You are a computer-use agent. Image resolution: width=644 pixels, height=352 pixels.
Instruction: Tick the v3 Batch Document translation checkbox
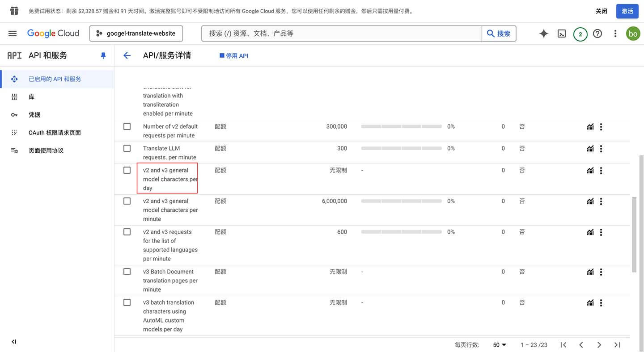pyautogui.click(x=127, y=272)
